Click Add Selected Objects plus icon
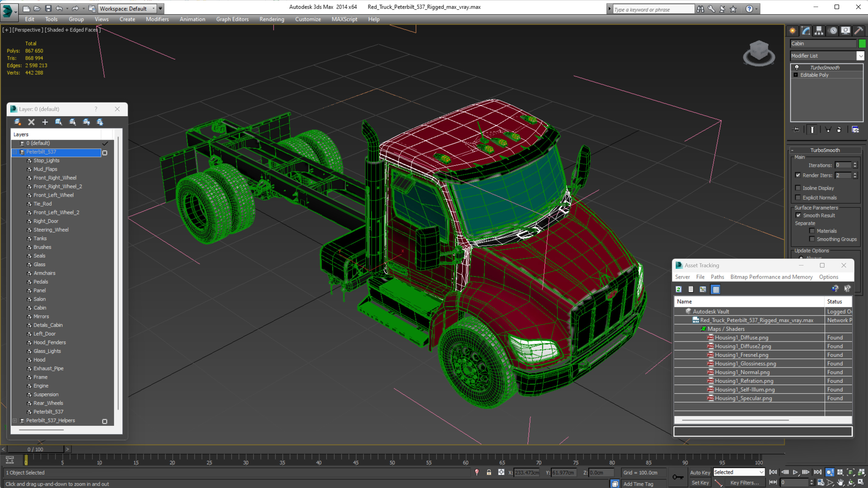This screenshot has width=868, height=488. click(45, 122)
